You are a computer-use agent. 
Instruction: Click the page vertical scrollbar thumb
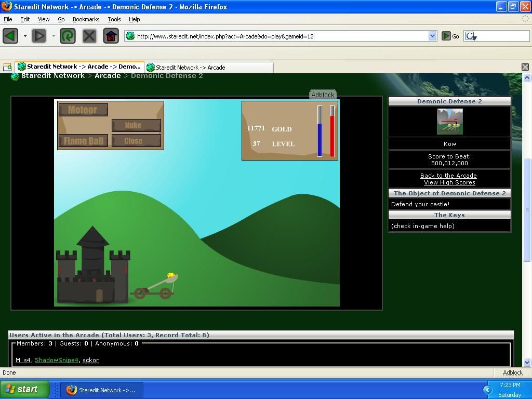[x=527, y=210]
